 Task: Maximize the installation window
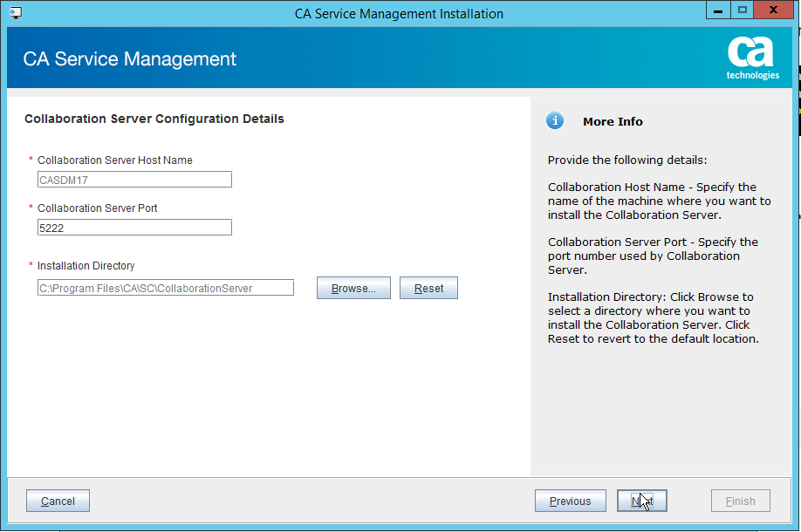(743, 10)
